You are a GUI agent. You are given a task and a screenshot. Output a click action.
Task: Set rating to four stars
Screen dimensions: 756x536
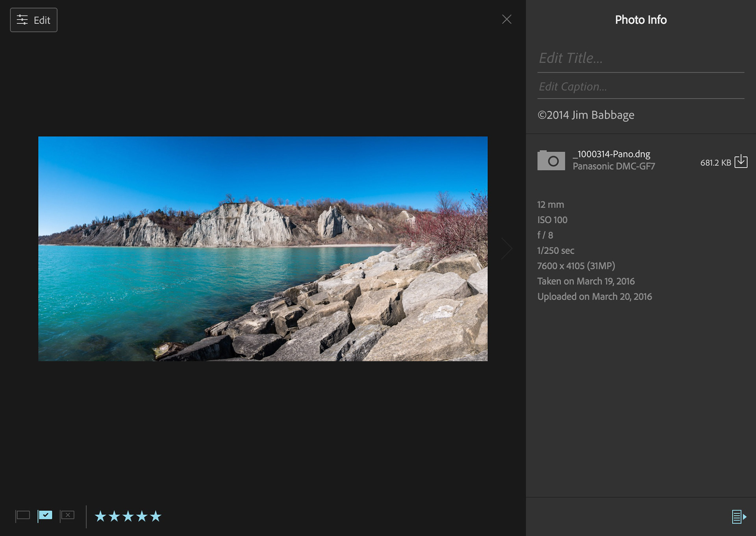tap(142, 516)
